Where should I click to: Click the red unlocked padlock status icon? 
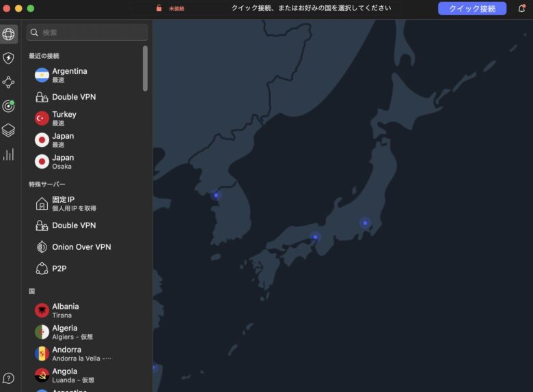pyautogui.click(x=159, y=8)
